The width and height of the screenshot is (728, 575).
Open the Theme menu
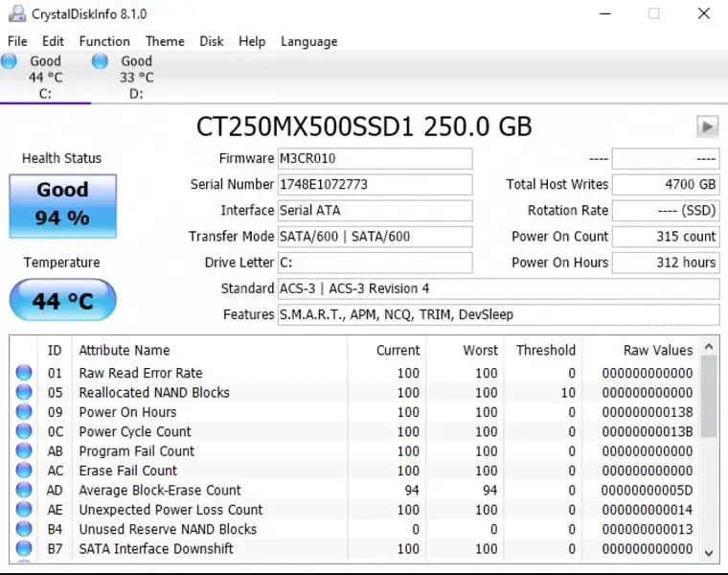pyautogui.click(x=165, y=41)
